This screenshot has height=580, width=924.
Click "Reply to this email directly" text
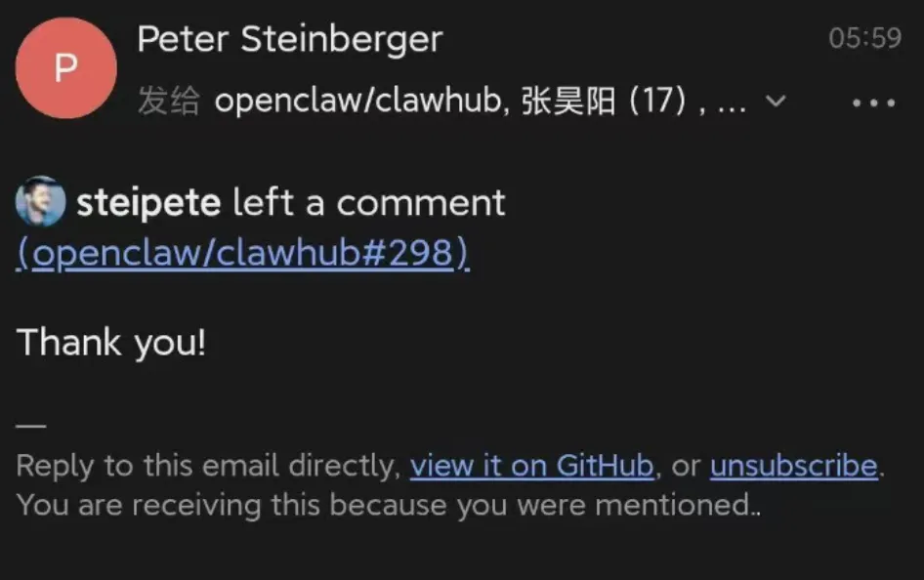207,466
